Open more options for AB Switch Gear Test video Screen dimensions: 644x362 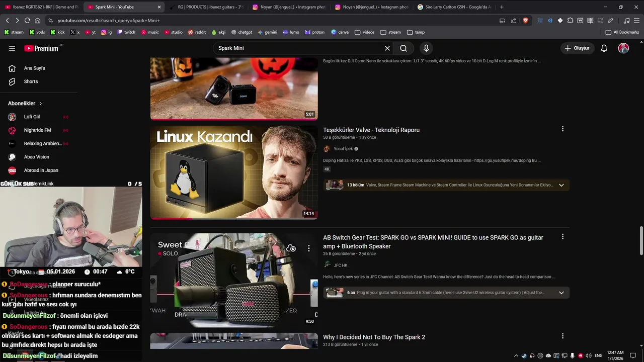coord(562,236)
